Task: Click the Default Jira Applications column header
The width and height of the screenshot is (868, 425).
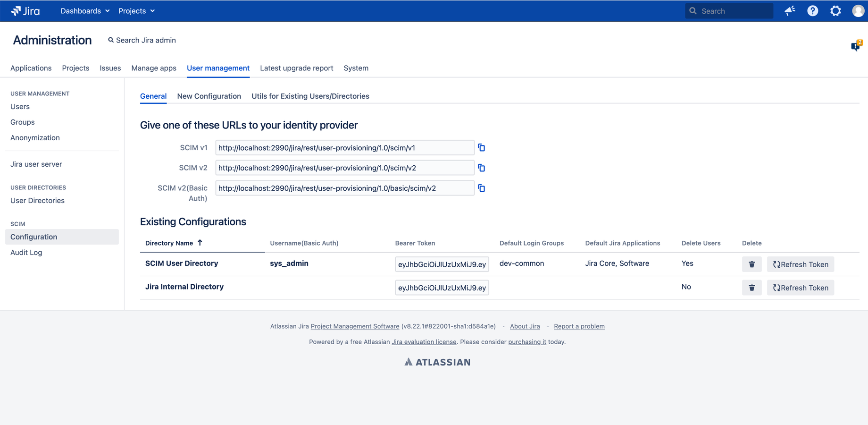Action: 623,243
